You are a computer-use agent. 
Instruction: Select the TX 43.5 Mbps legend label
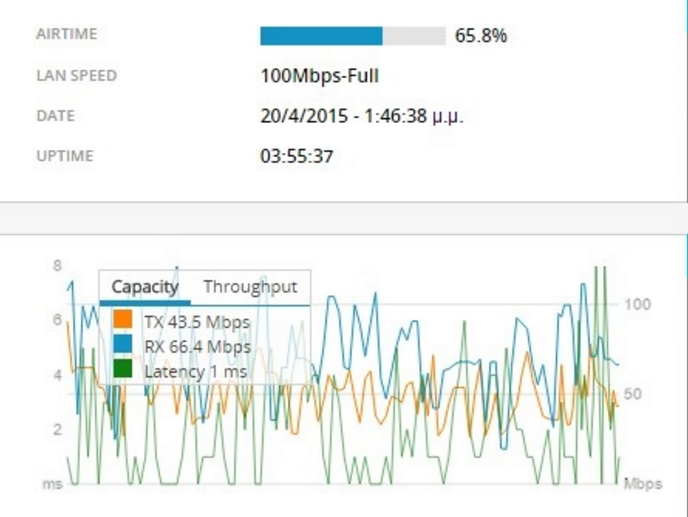tap(196, 322)
